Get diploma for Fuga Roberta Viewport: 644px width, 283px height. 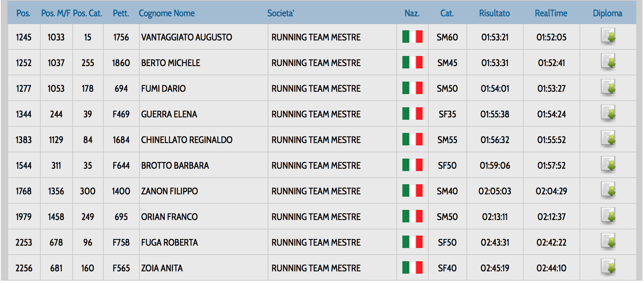608,241
